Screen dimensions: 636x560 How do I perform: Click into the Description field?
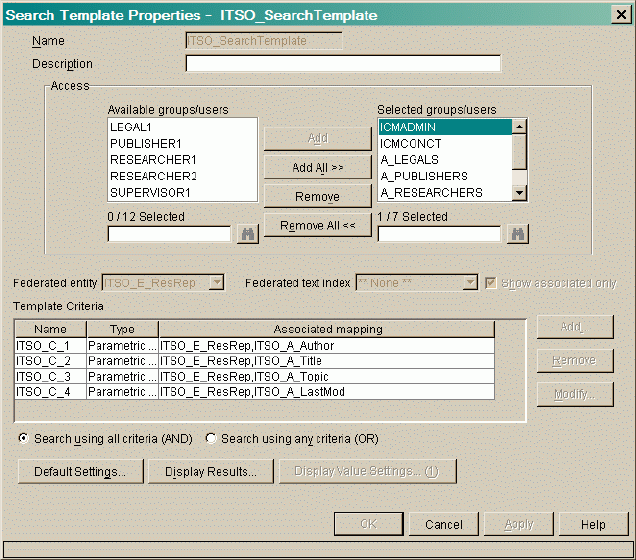[x=342, y=64]
